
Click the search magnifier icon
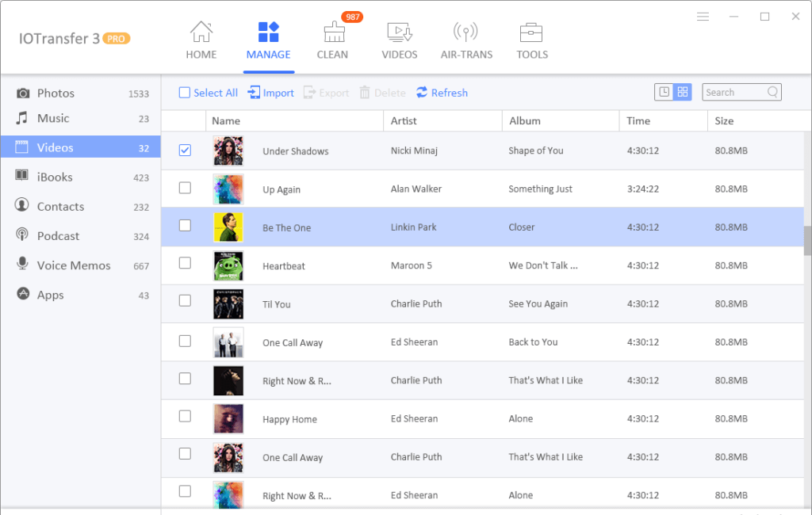pos(772,93)
